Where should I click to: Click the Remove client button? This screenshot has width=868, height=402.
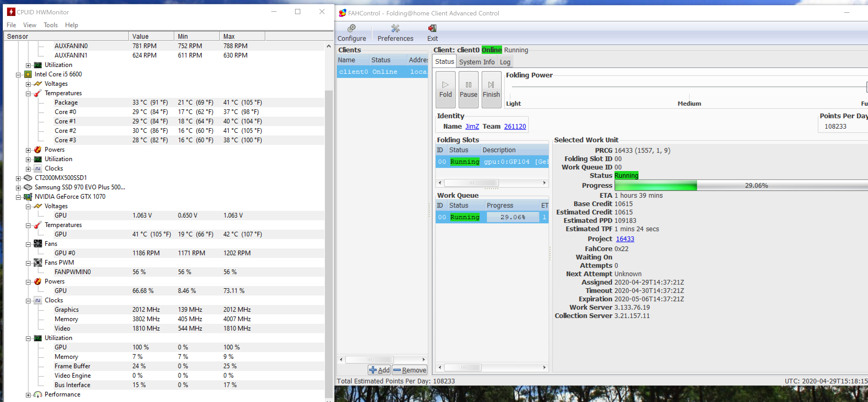pyautogui.click(x=409, y=370)
